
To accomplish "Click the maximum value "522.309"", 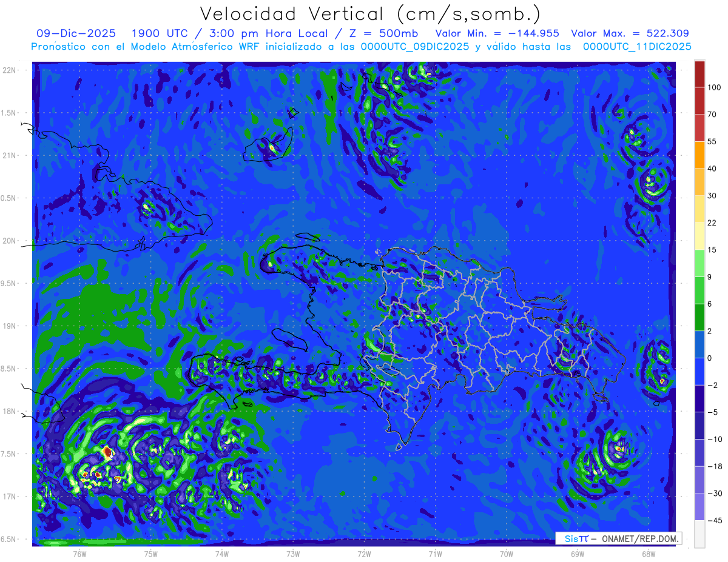I will (x=663, y=33).
